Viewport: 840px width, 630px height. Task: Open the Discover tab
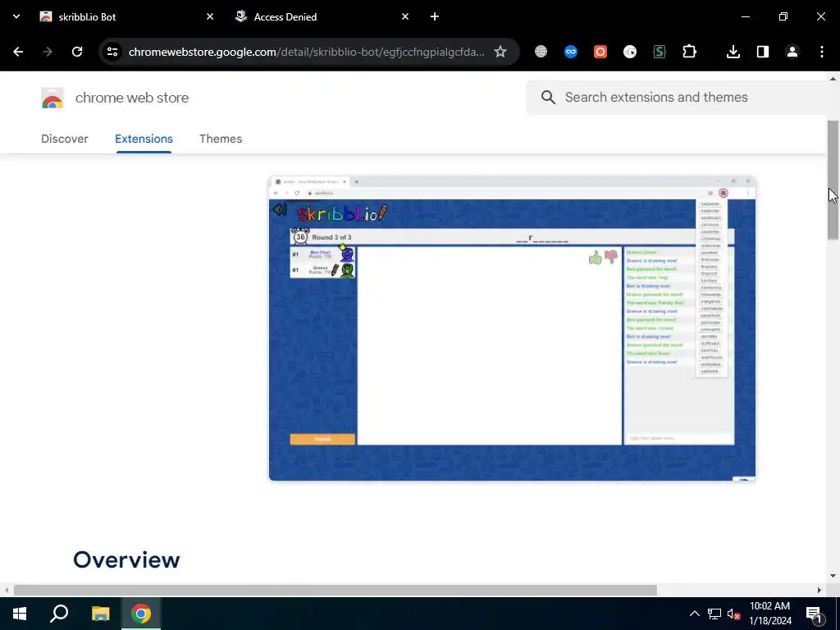click(x=65, y=139)
